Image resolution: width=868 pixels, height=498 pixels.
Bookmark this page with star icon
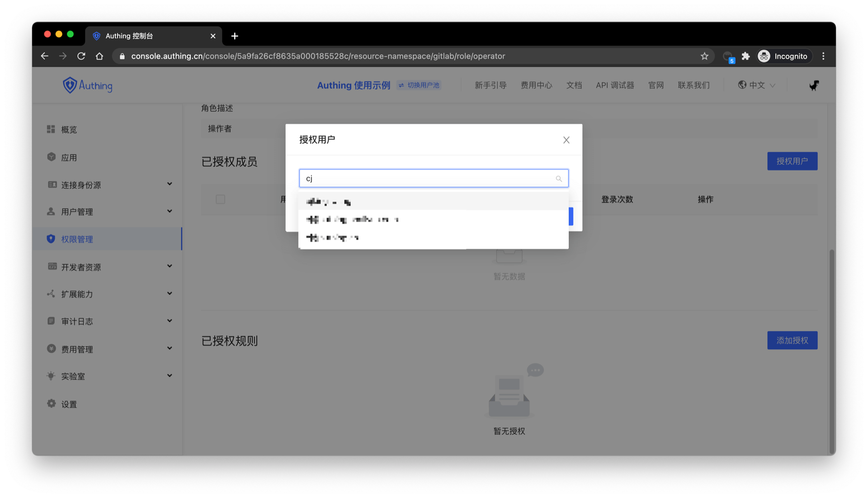(x=704, y=56)
